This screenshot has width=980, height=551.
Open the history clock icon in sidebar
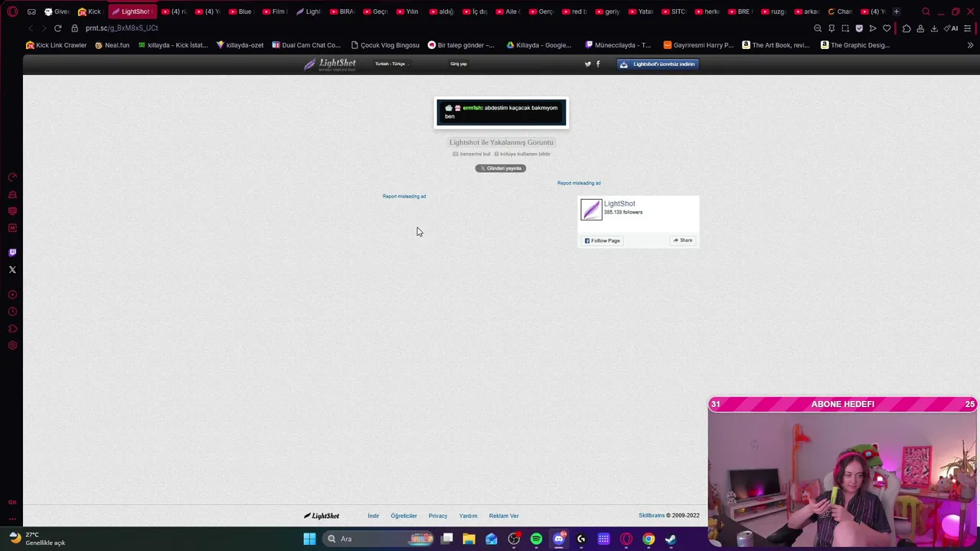pyautogui.click(x=12, y=311)
